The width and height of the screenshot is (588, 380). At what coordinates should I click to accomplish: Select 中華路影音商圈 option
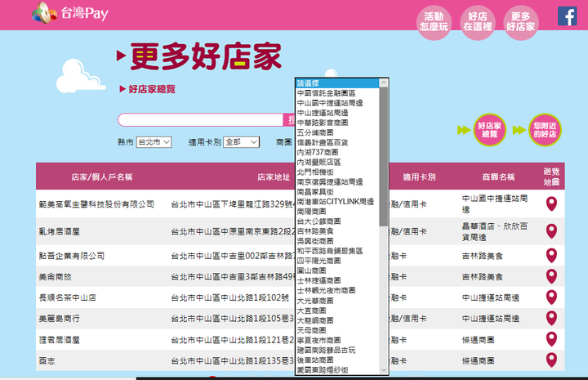337,123
